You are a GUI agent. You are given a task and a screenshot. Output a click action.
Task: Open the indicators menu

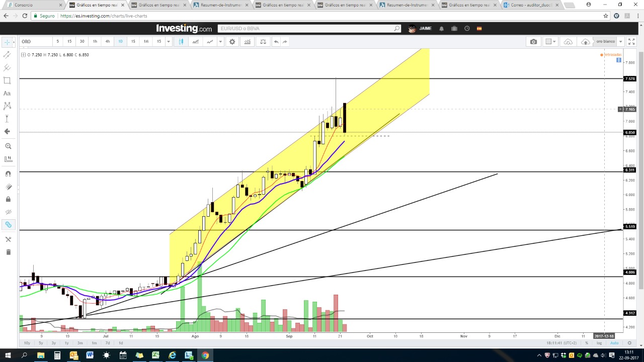pos(247,42)
